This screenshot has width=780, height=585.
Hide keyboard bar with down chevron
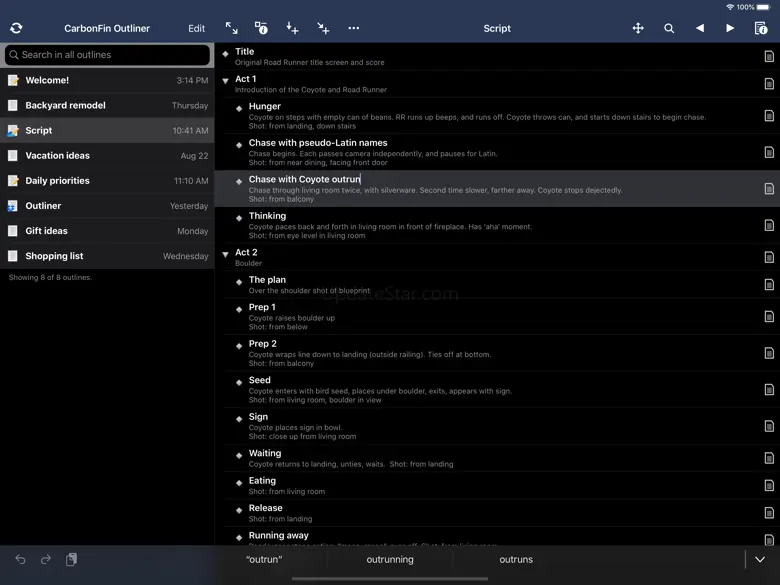pos(760,560)
